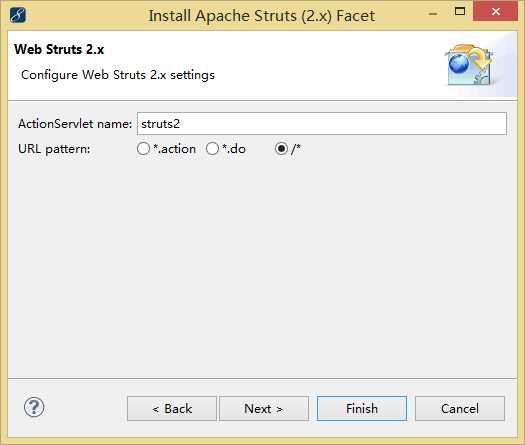Focus the ActionServlet name text field
525x445 pixels.
[322, 124]
